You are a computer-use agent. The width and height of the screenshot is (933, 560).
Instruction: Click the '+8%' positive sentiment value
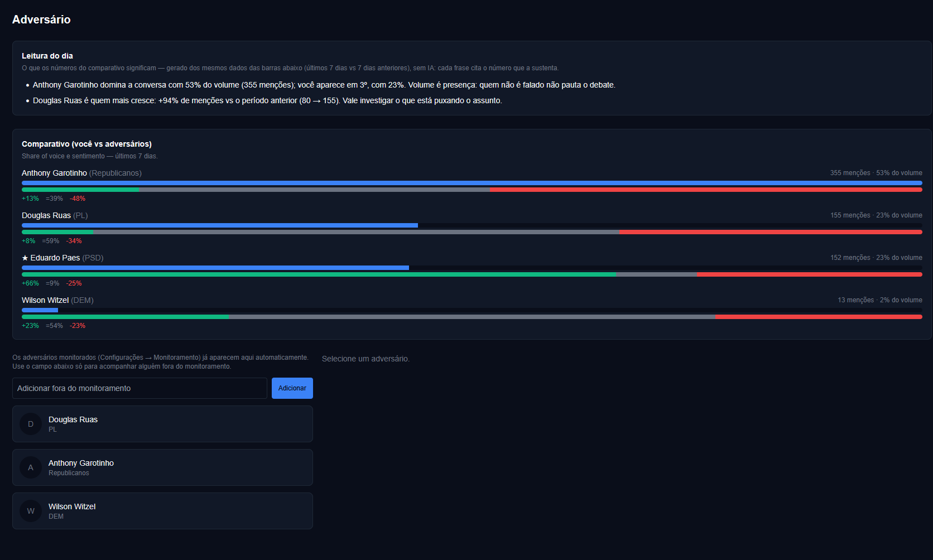28,241
